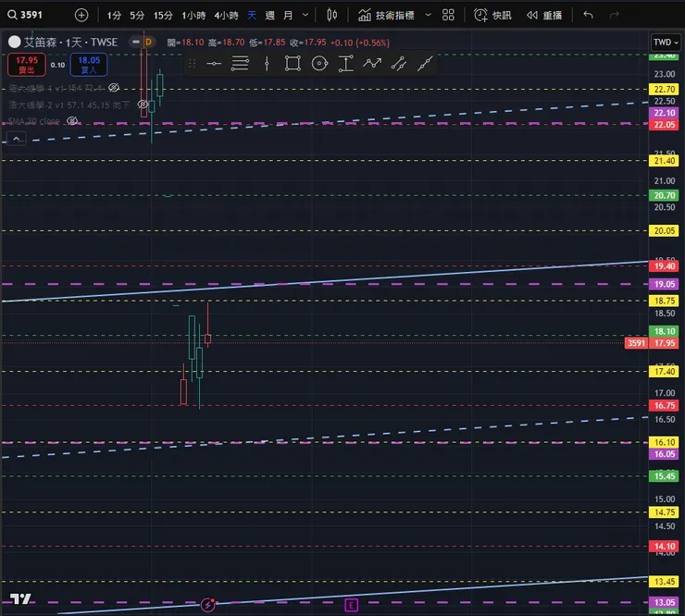Select the Fib retracement drawing tool

pos(240,64)
